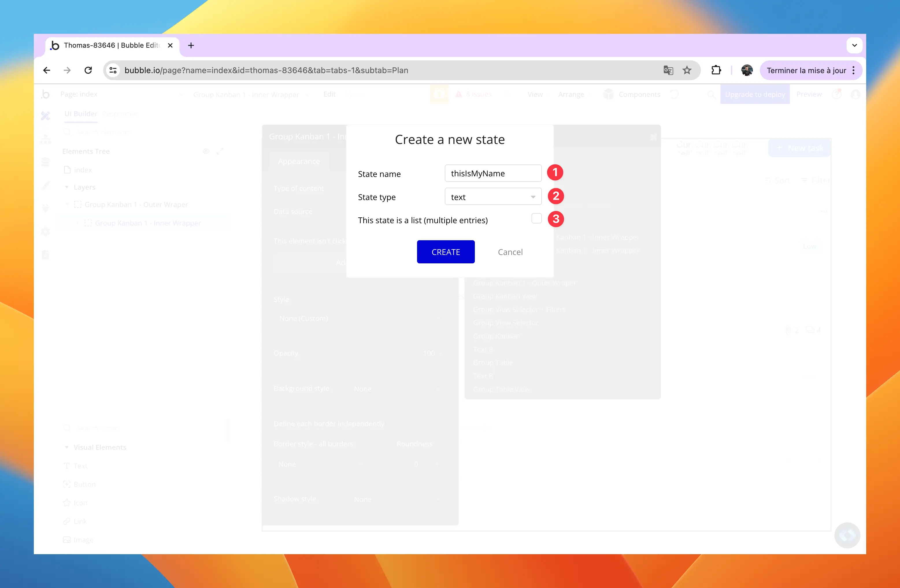The height and width of the screenshot is (588, 900).
Task: Click the Upgrade to deploy button
Action: pos(755,94)
